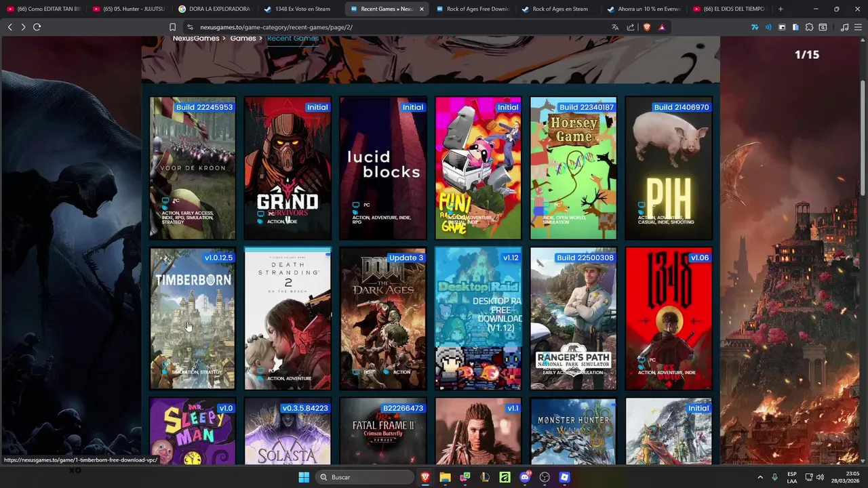Switch to the Rock of Ages Free Download tab
Viewport: 868px width, 488px height.
point(473,9)
